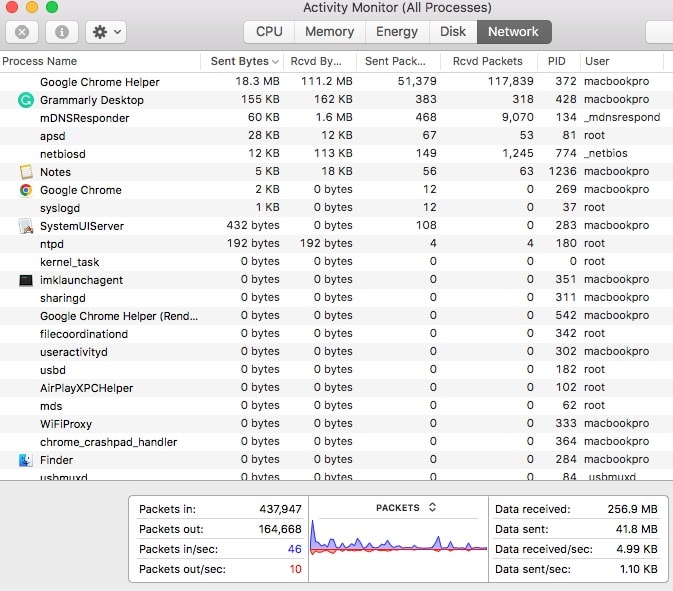
Task: Click Packets in/sec value 46
Action: coord(294,549)
